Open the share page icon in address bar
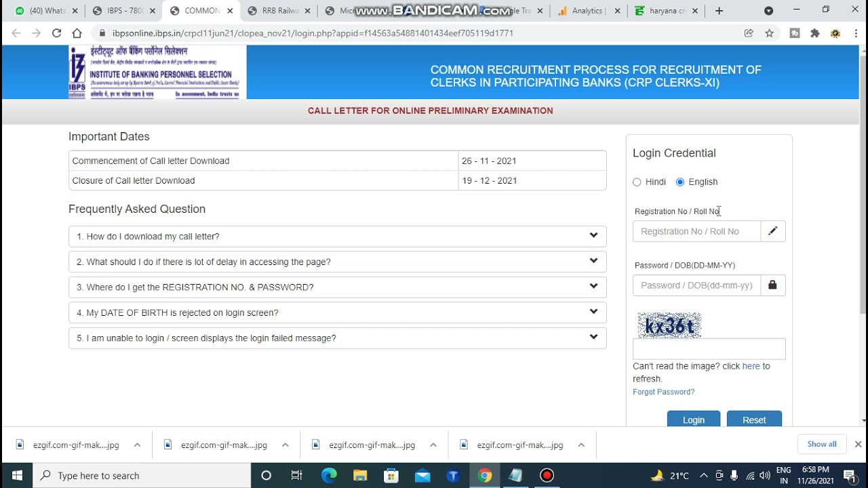Viewport: 868px width, 488px height. coord(749,33)
